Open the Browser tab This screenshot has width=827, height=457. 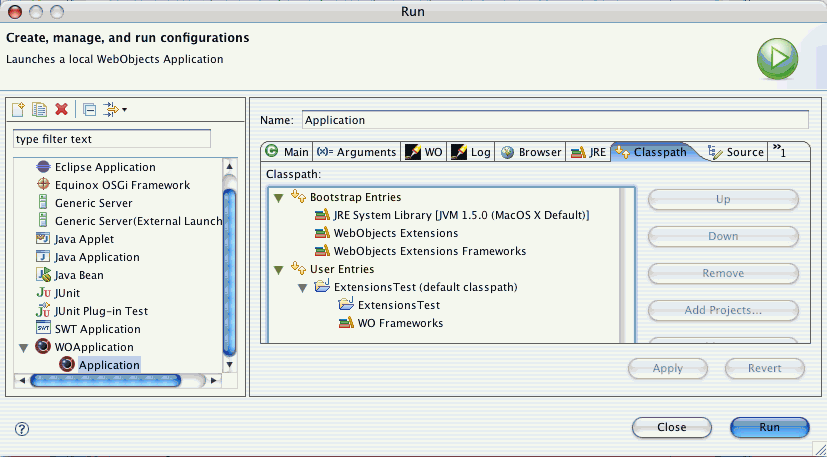coord(530,151)
